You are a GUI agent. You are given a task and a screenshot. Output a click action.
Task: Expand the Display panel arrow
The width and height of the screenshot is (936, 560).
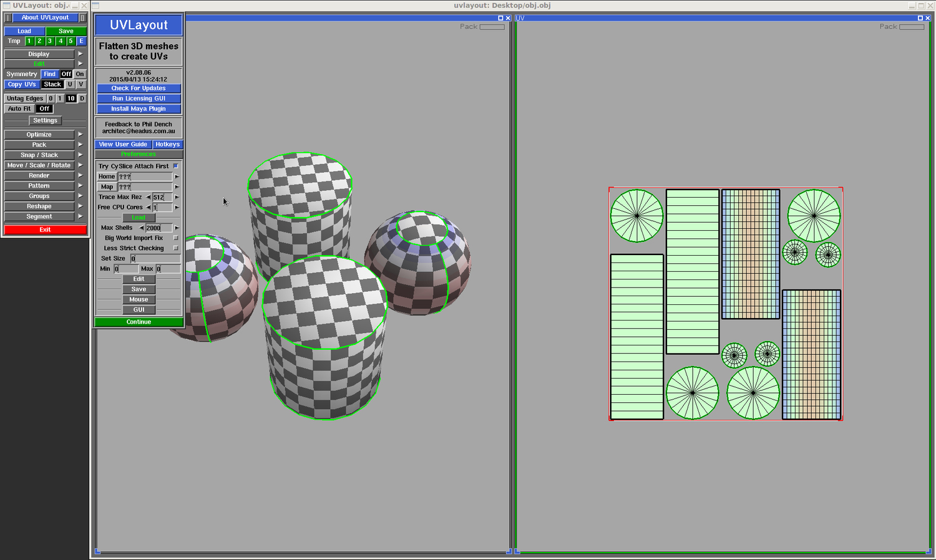point(80,54)
